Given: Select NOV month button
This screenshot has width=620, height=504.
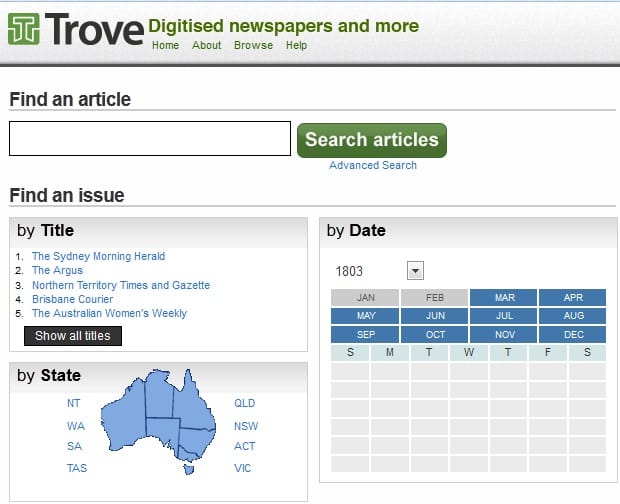Looking at the screenshot, I should tap(504, 334).
